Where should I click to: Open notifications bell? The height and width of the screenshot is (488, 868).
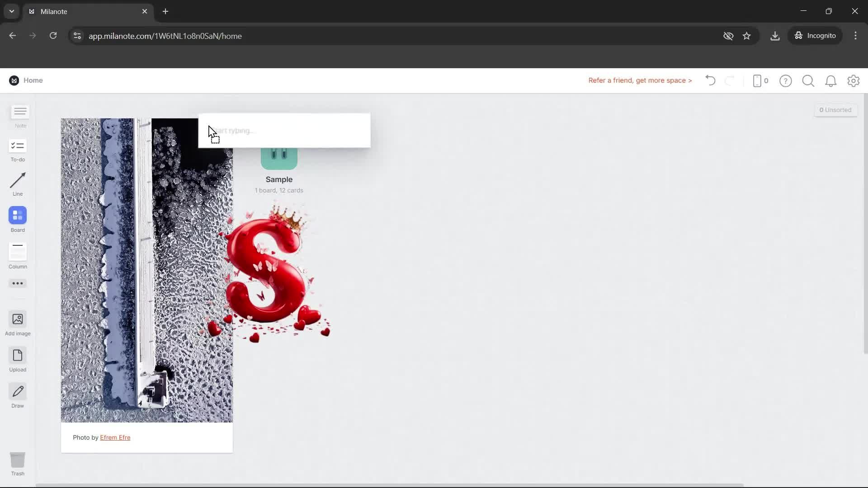pos(831,81)
